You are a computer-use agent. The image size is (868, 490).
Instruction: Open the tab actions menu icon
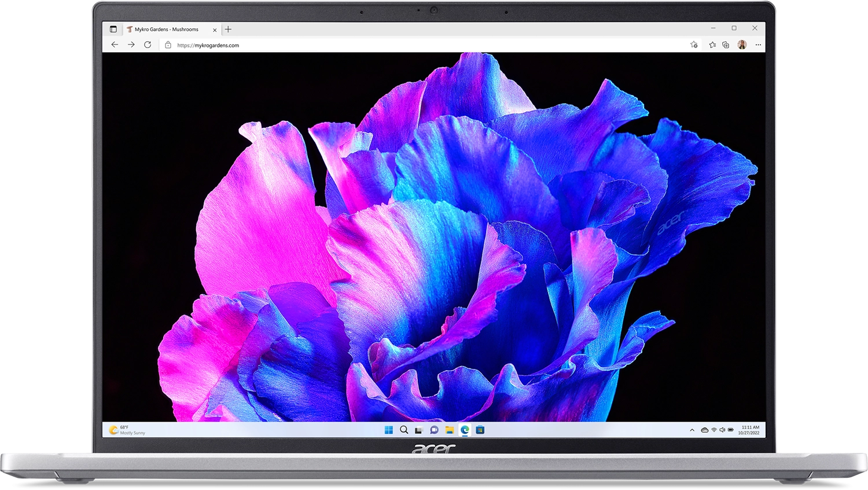(x=113, y=29)
